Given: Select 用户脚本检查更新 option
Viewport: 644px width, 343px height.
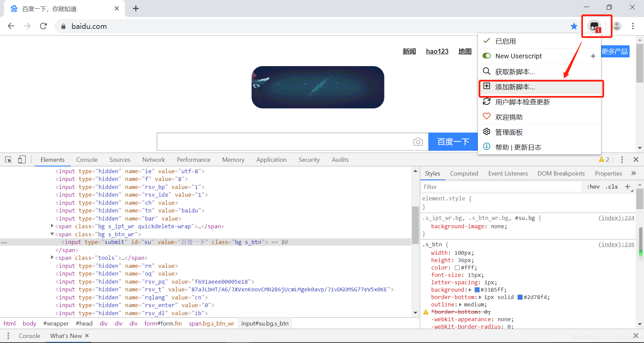Looking at the screenshot, I should coord(539,102).
